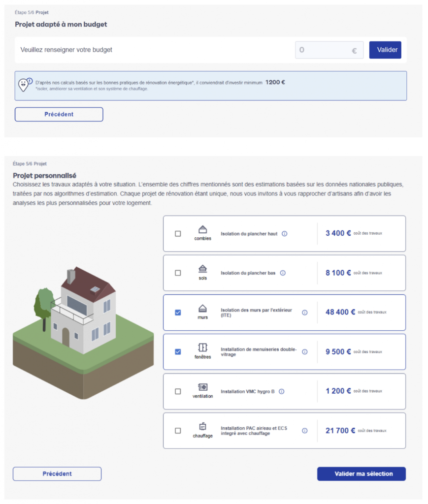The width and height of the screenshot is (428, 504).
Task: Click the sols floor icon
Action: click(x=202, y=269)
